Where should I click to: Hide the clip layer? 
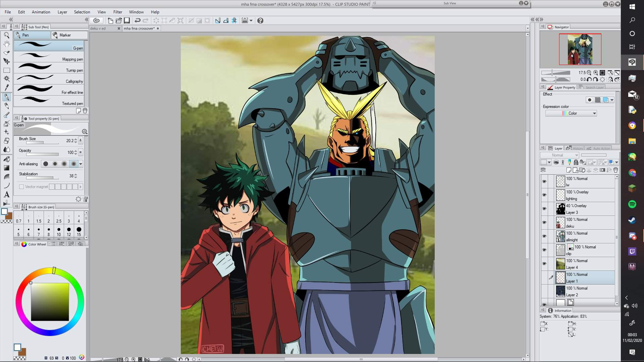point(544,250)
